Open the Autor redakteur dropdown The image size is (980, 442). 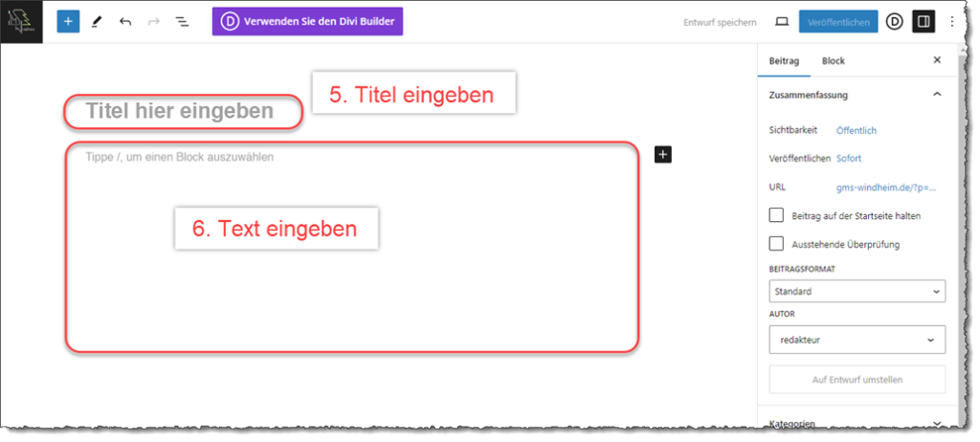pos(857,340)
